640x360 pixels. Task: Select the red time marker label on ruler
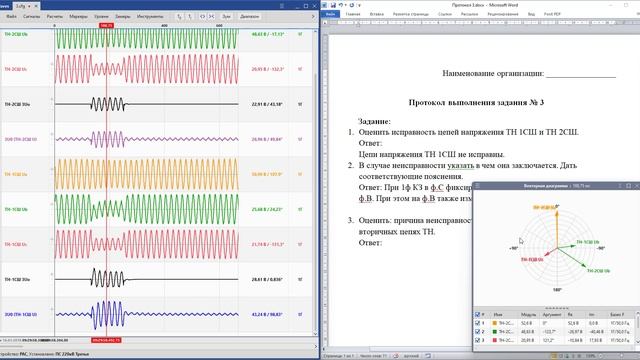click(106, 26)
